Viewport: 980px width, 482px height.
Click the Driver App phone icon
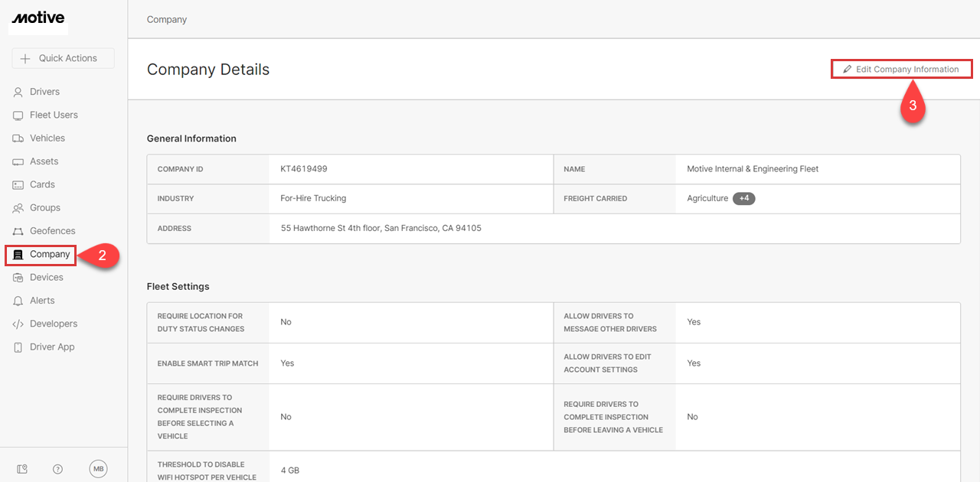tap(18, 347)
